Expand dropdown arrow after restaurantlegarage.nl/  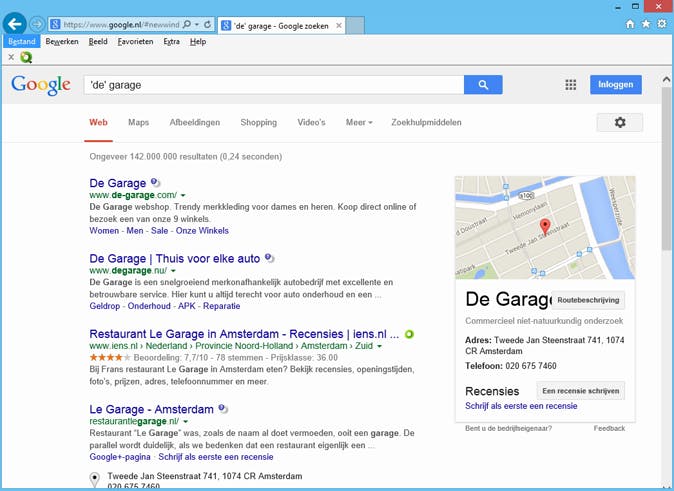coord(186,422)
